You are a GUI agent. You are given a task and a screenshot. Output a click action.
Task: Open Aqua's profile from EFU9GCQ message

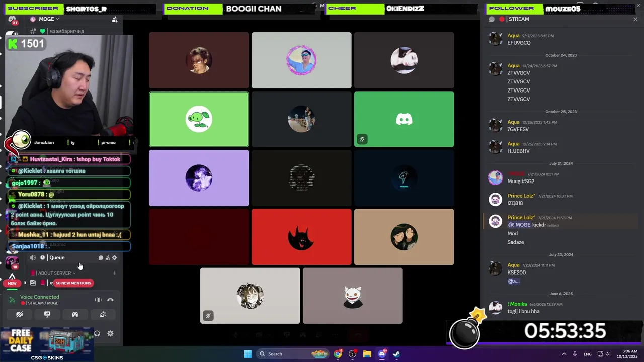coord(513,36)
